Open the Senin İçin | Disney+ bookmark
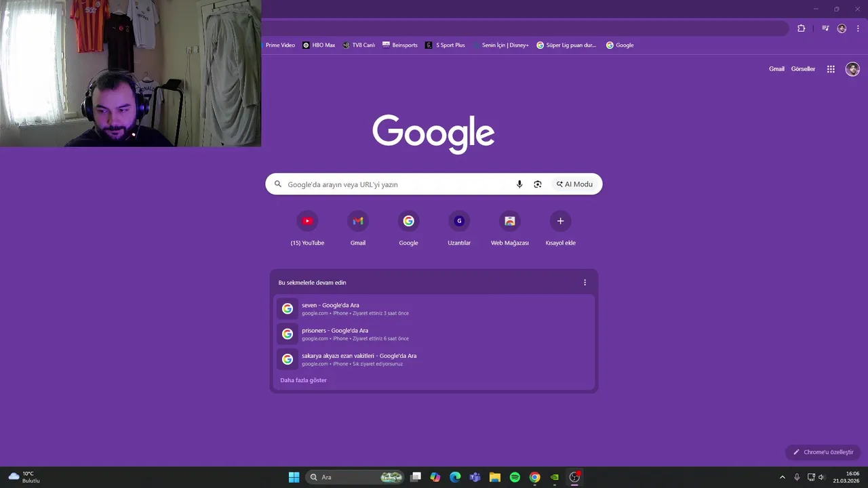The image size is (868, 488). pos(501,45)
